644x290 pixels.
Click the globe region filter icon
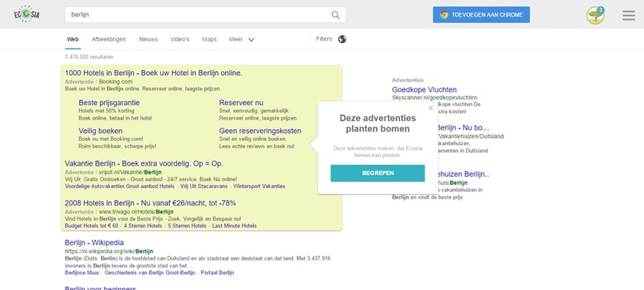[342, 39]
